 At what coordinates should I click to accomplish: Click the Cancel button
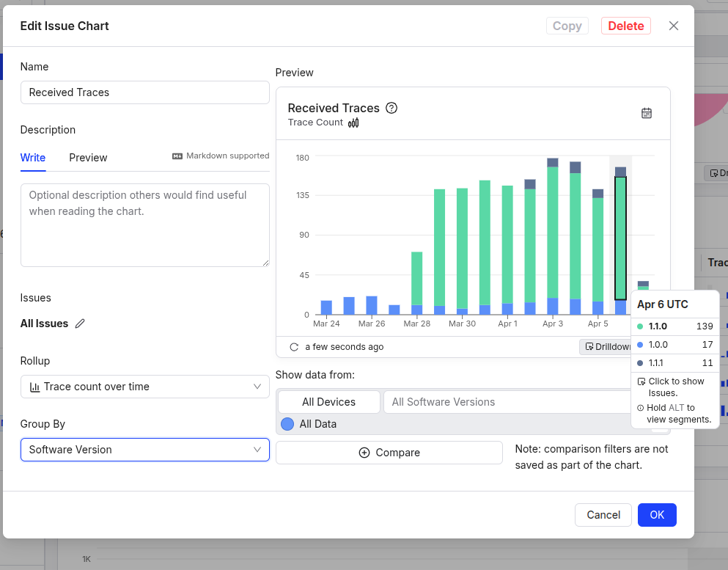click(603, 515)
